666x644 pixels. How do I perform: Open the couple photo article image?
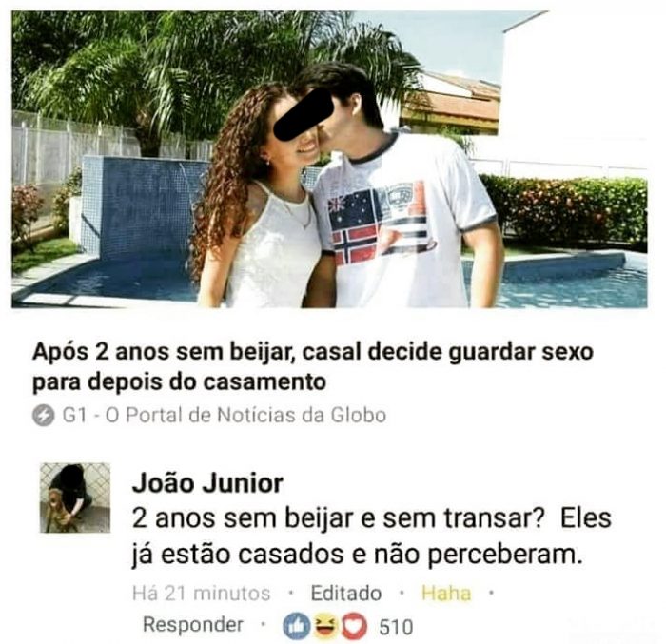click(x=329, y=159)
